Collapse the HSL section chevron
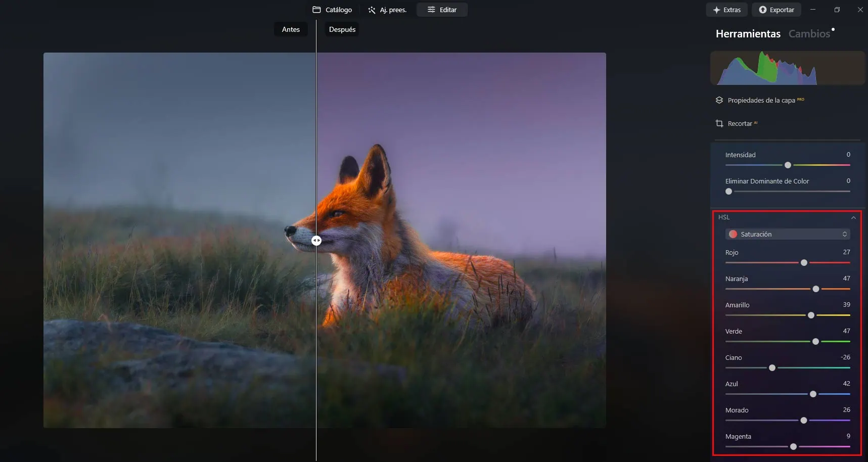 coord(853,218)
